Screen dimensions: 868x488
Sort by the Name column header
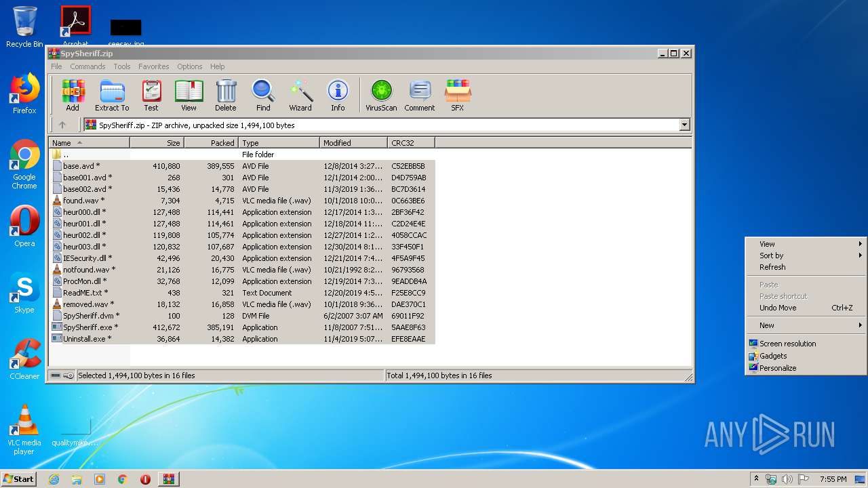coord(90,143)
